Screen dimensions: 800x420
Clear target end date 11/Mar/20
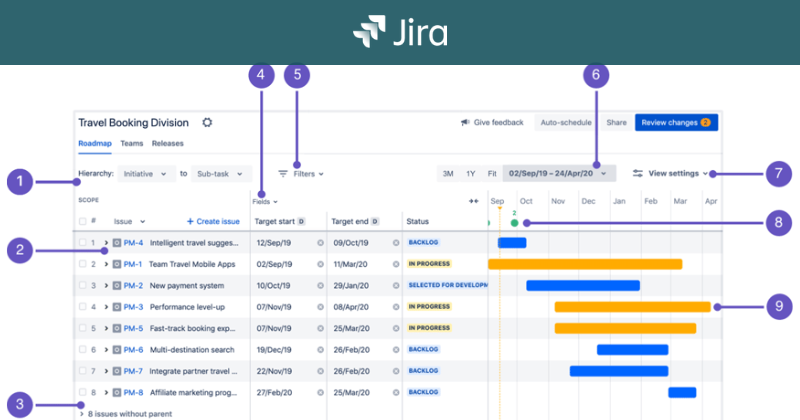pos(396,264)
